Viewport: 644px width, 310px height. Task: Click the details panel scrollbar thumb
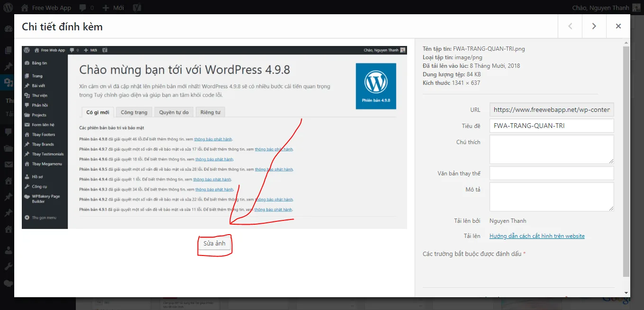[626, 161]
